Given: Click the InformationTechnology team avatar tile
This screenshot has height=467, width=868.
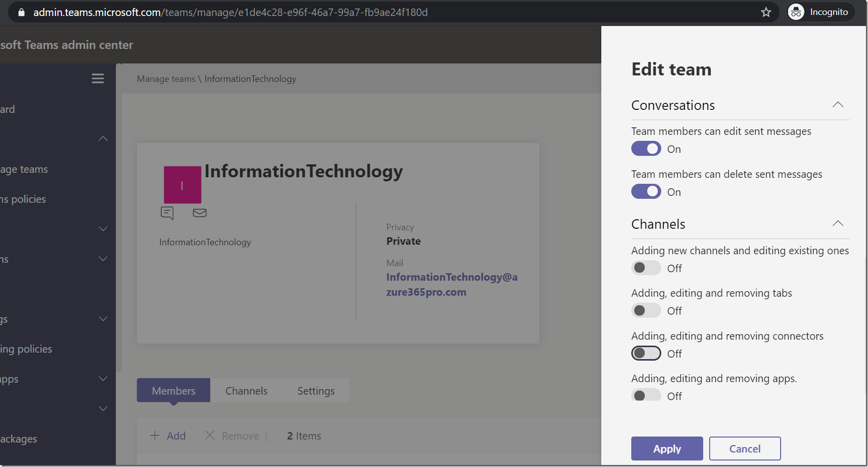Looking at the screenshot, I should pos(182,185).
